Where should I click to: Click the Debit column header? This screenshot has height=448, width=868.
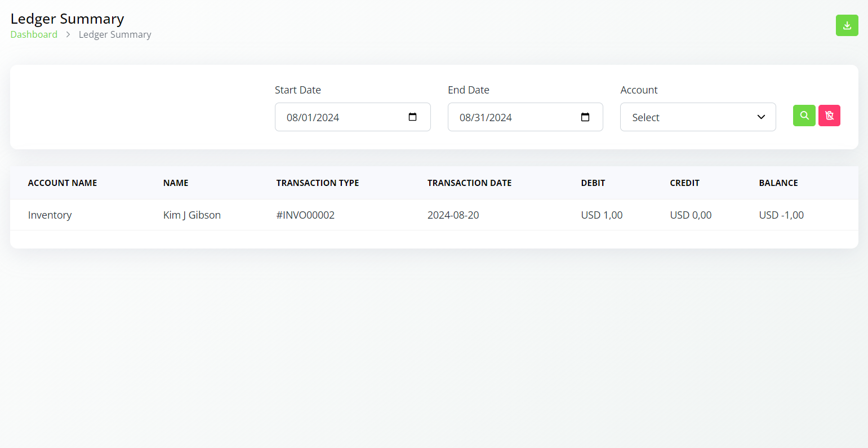tap(593, 183)
